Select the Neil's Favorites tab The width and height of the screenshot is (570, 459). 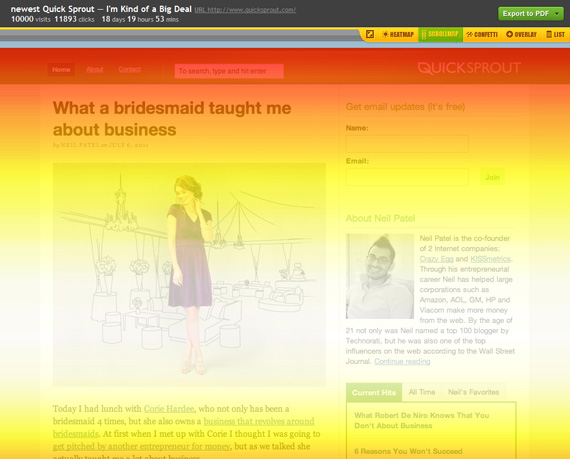(x=473, y=392)
